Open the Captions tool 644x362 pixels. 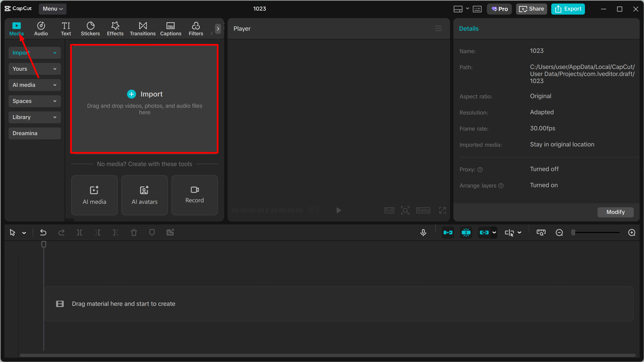click(x=170, y=29)
